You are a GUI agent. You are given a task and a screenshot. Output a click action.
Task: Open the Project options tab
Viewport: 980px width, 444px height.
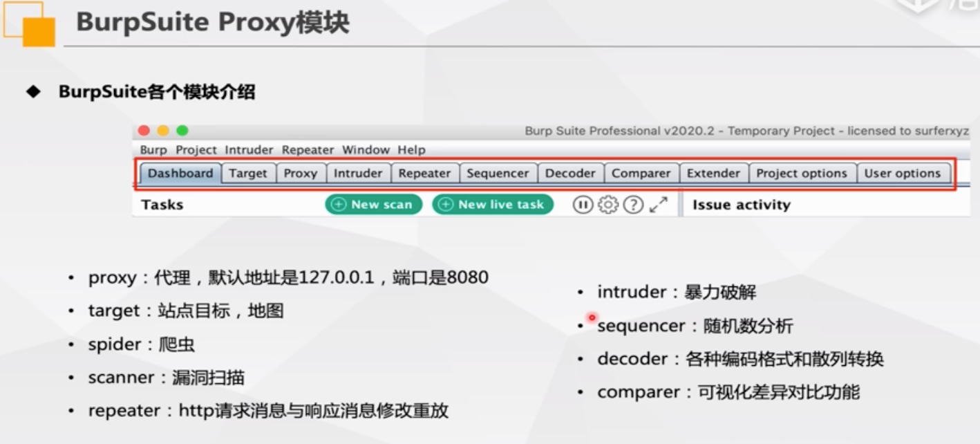[802, 173]
